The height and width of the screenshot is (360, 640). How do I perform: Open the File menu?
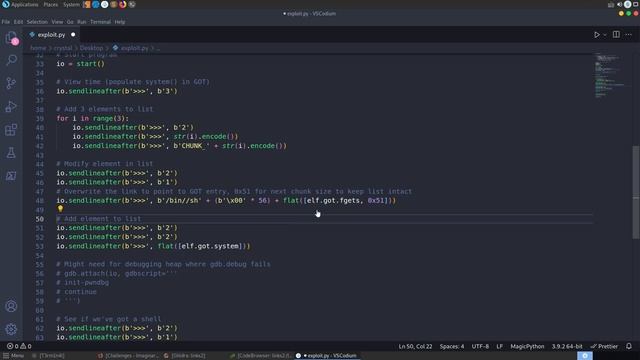[6, 22]
